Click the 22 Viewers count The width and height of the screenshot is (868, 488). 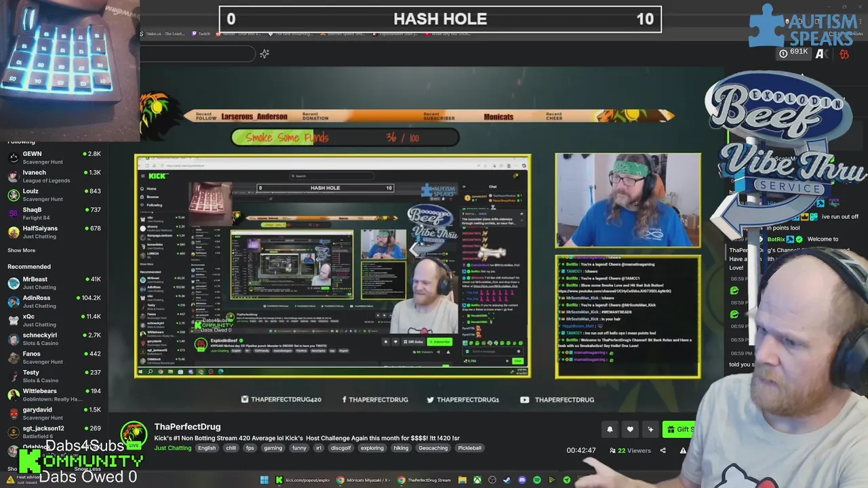click(630, 450)
